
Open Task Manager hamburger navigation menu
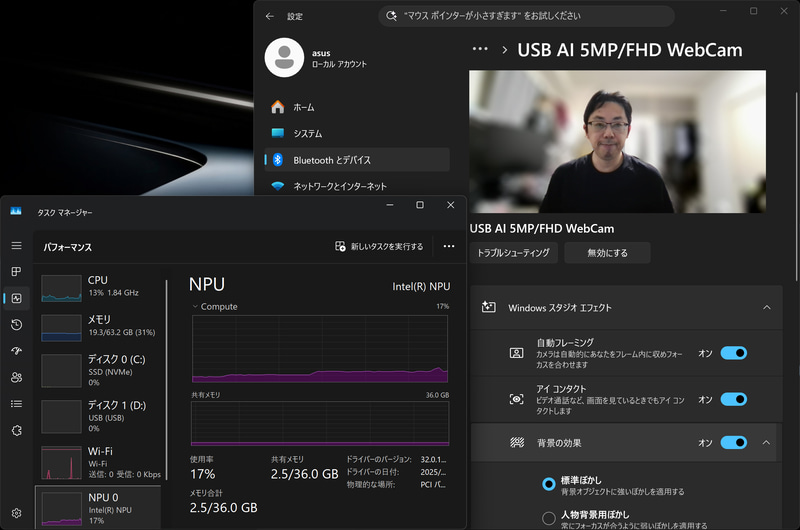click(16, 246)
